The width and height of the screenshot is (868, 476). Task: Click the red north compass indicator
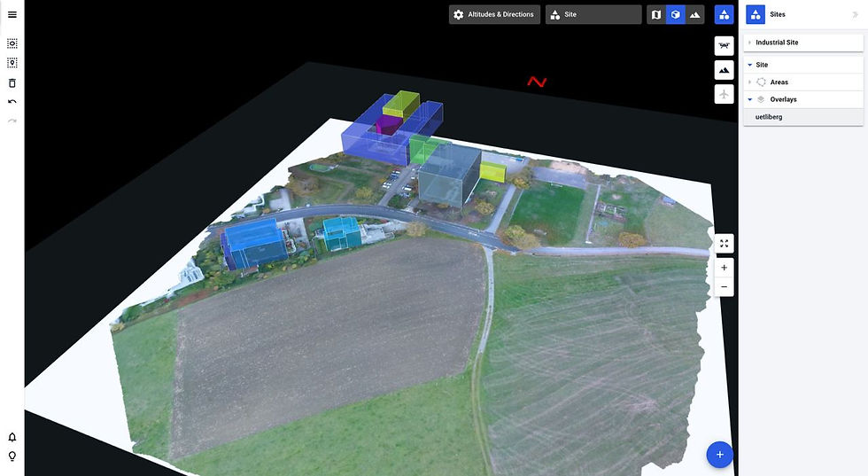[537, 82]
